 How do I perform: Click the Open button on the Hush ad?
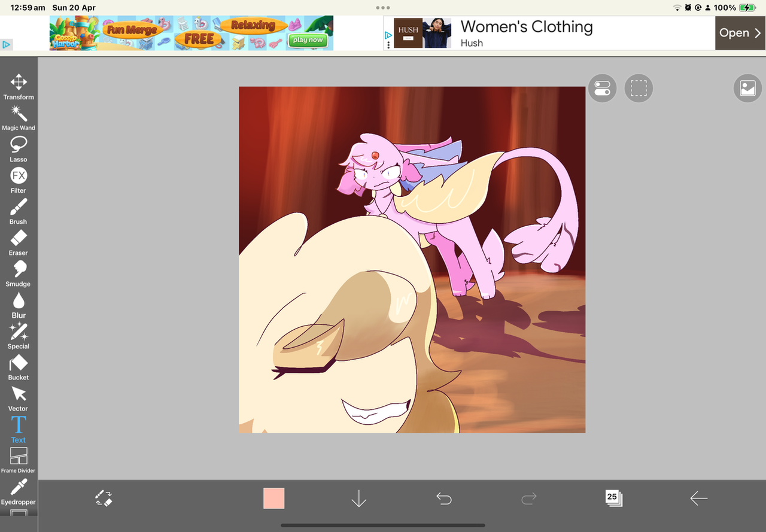tap(740, 33)
